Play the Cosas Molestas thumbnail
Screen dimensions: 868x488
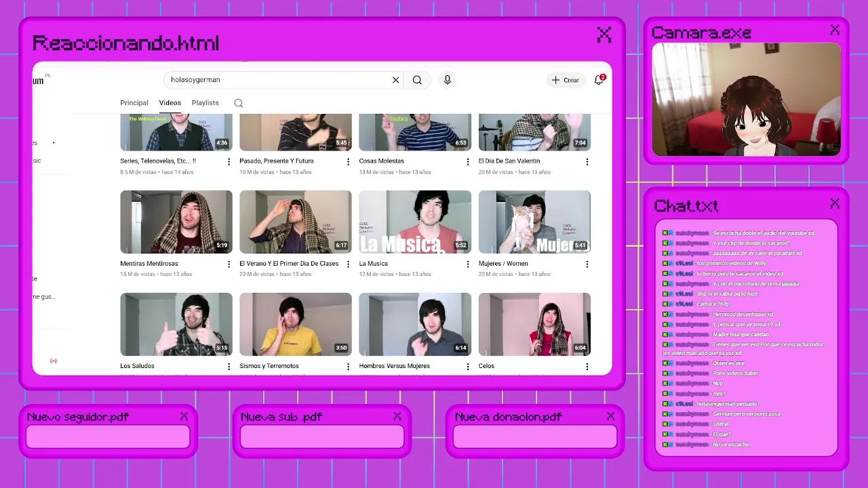(x=415, y=132)
